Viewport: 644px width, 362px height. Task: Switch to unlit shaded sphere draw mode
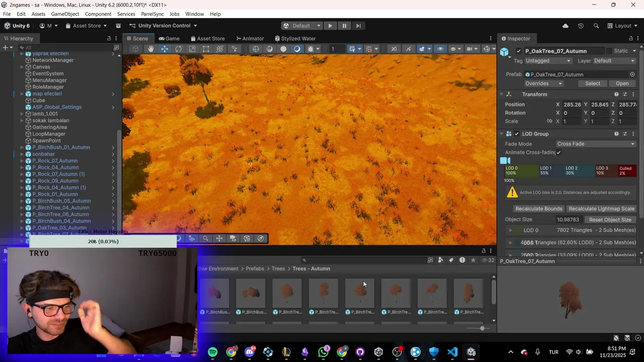[x=283, y=49]
